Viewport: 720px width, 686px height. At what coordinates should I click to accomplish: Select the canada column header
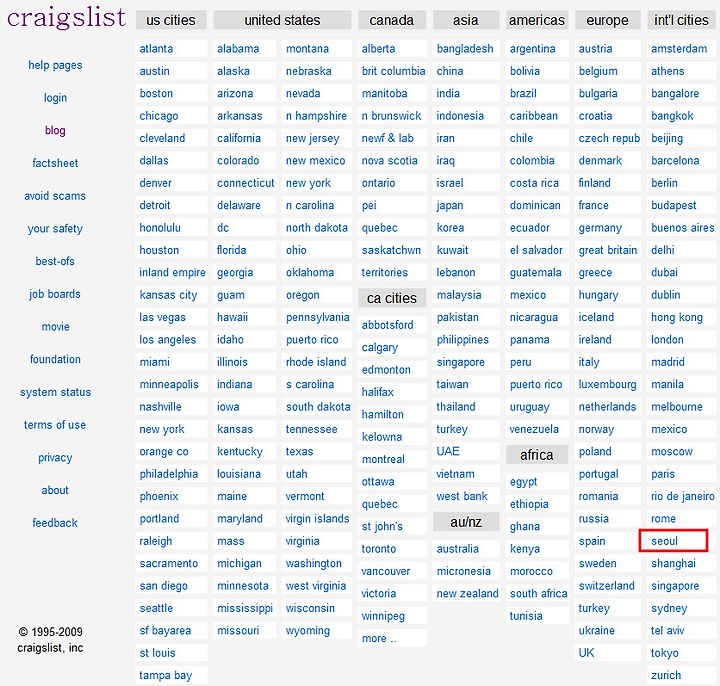(x=392, y=20)
